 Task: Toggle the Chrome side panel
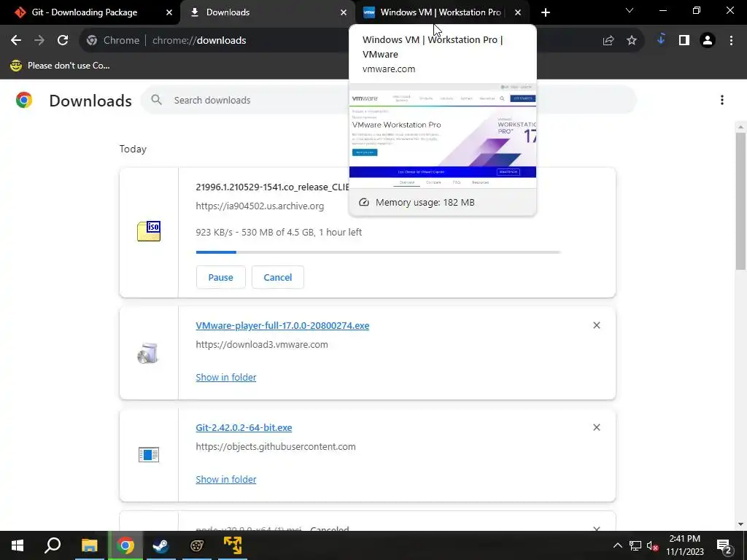coord(684,41)
